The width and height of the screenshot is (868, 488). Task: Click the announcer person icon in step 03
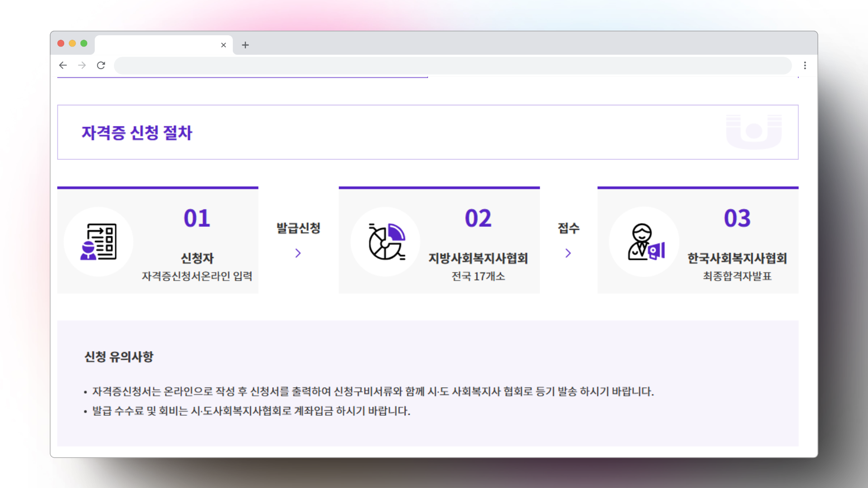pyautogui.click(x=645, y=242)
